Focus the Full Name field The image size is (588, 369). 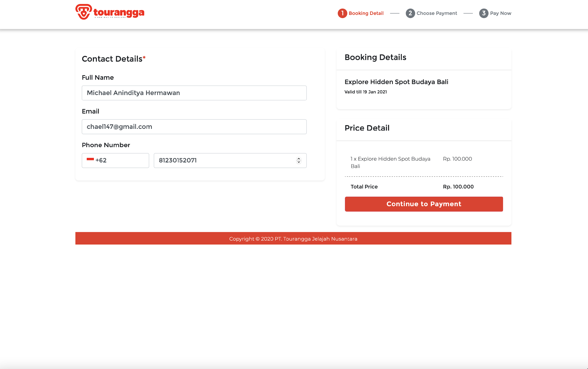pos(194,93)
